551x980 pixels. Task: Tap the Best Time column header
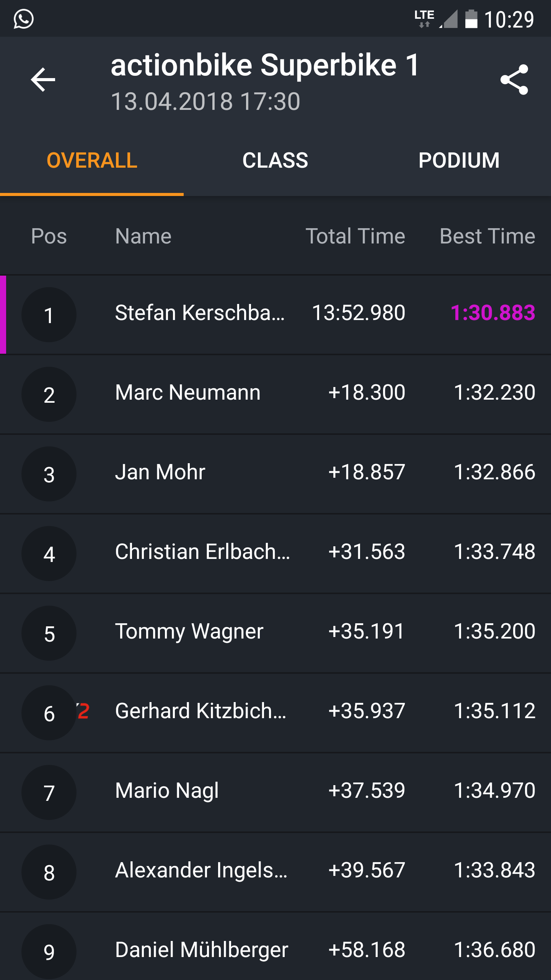(x=487, y=236)
